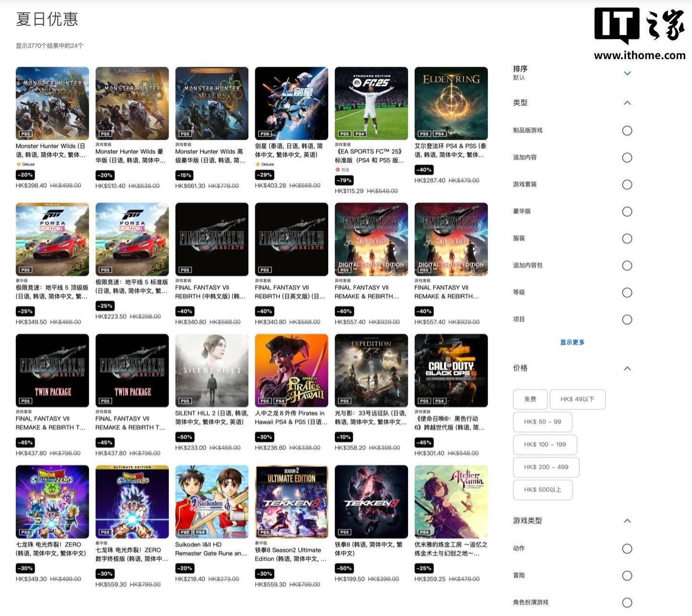Collapse the 价格 filter section
Image resolution: width=692 pixels, height=616 pixels.
point(627,369)
